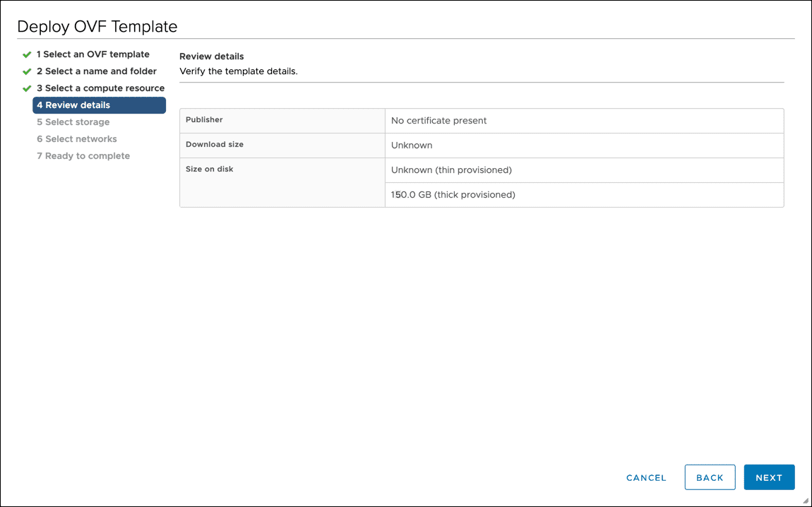Image resolution: width=812 pixels, height=507 pixels.
Task: Click the Size on disk row label
Action: (x=209, y=169)
